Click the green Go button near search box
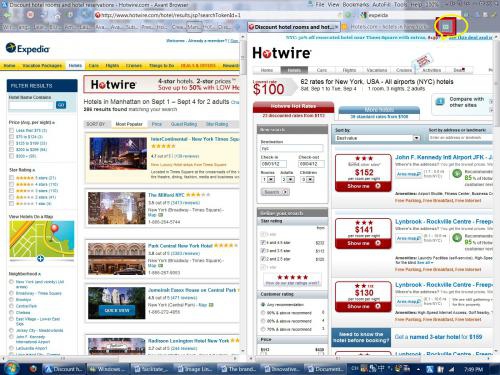 coord(348,15)
